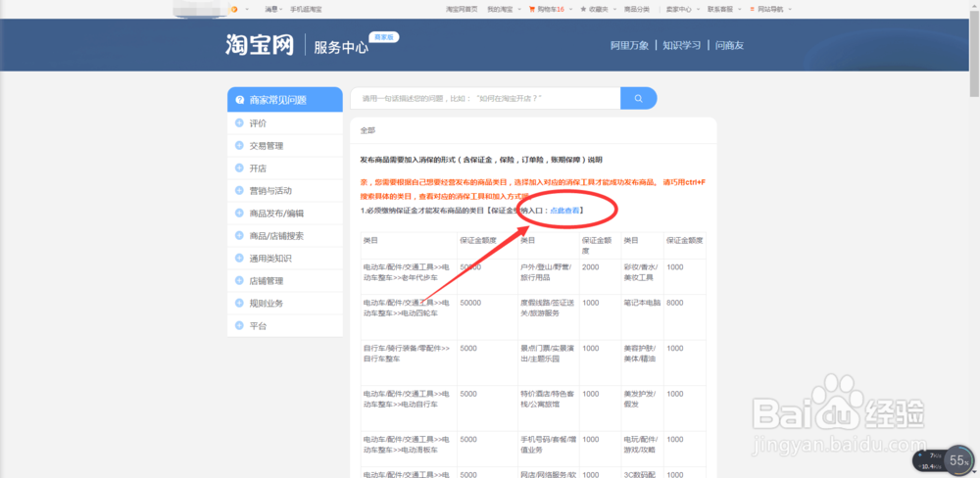Viewport: 980px width, 478px height.
Task: Click the 商家版 badge
Action: [x=384, y=37]
